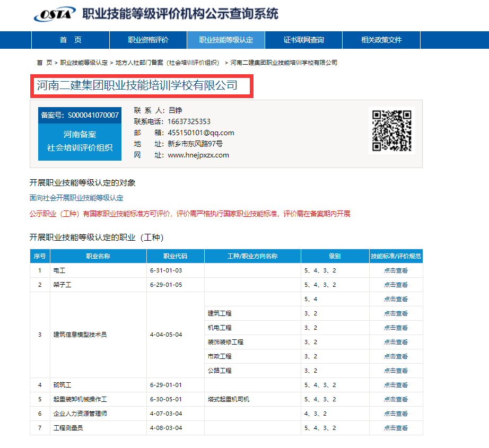
Task: Click the QR code image
Action: [x=392, y=130]
